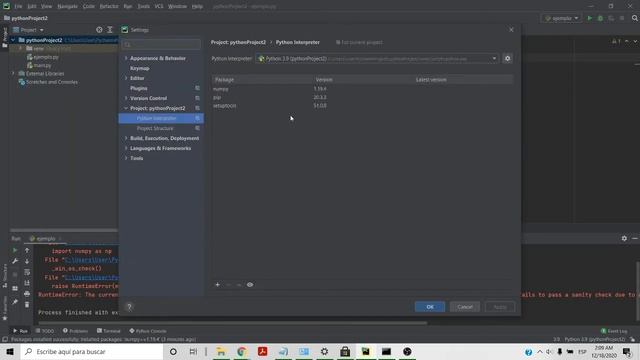Click the rerun icon in the Run panel
The image size is (640, 360).
click(x=15, y=250)
